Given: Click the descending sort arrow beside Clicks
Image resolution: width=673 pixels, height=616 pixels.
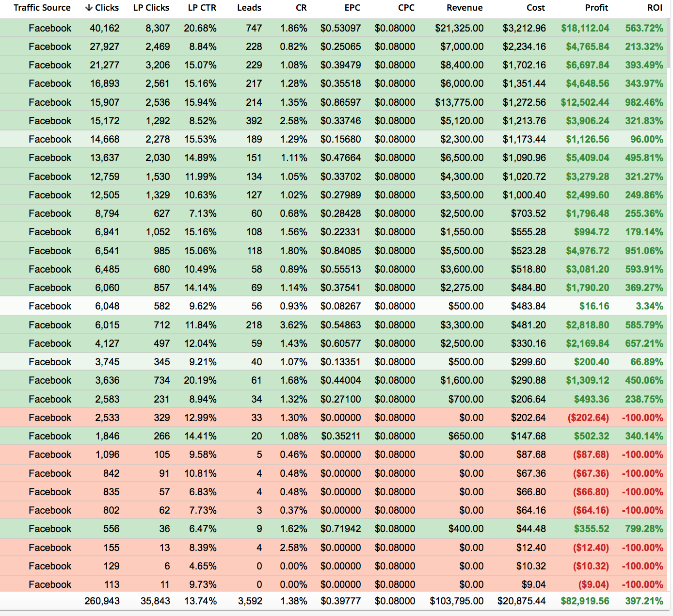Looking at the screenshot, I should pos(89,8).
